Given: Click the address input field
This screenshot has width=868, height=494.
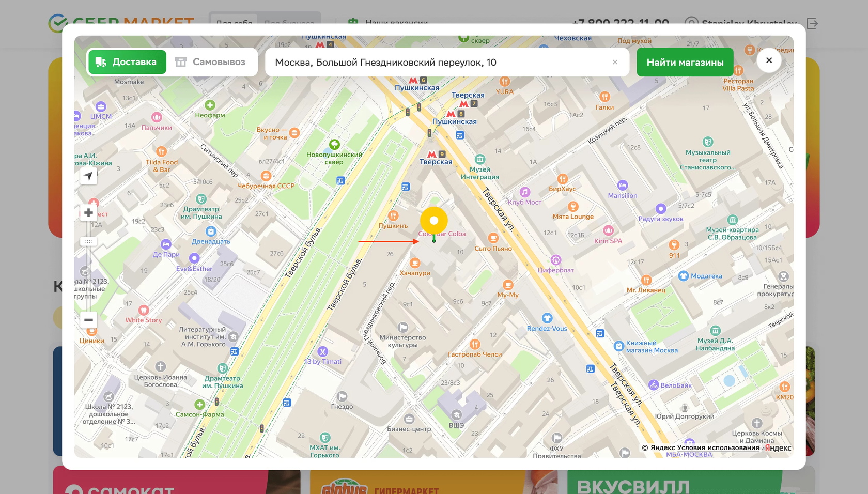Looking at the screenshot, I should (x=447, y=62).
